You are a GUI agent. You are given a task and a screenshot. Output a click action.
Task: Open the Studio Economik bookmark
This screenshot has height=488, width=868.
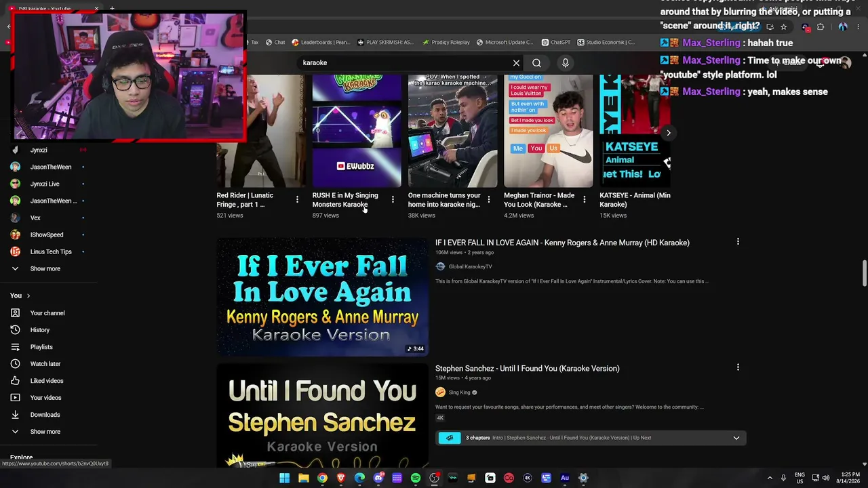(606, 43)
